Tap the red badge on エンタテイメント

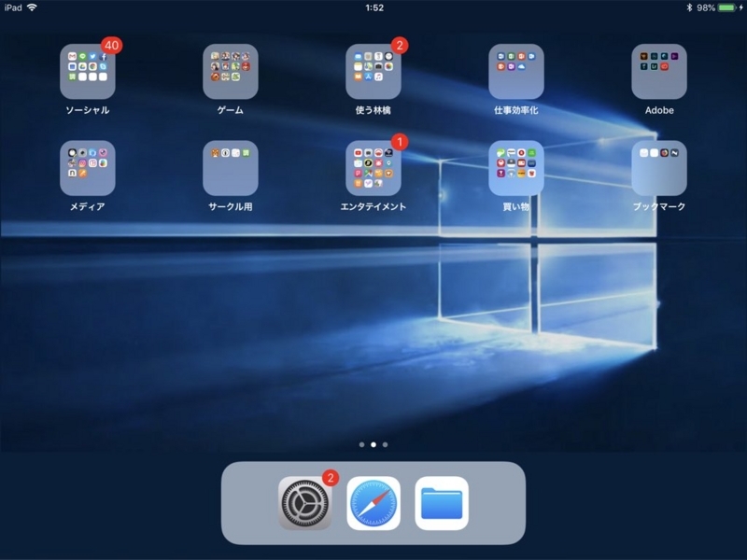point(400,142)
